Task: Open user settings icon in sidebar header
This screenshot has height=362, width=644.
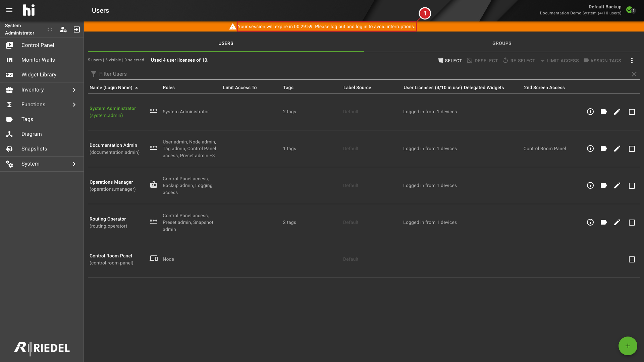Action: 63,29
